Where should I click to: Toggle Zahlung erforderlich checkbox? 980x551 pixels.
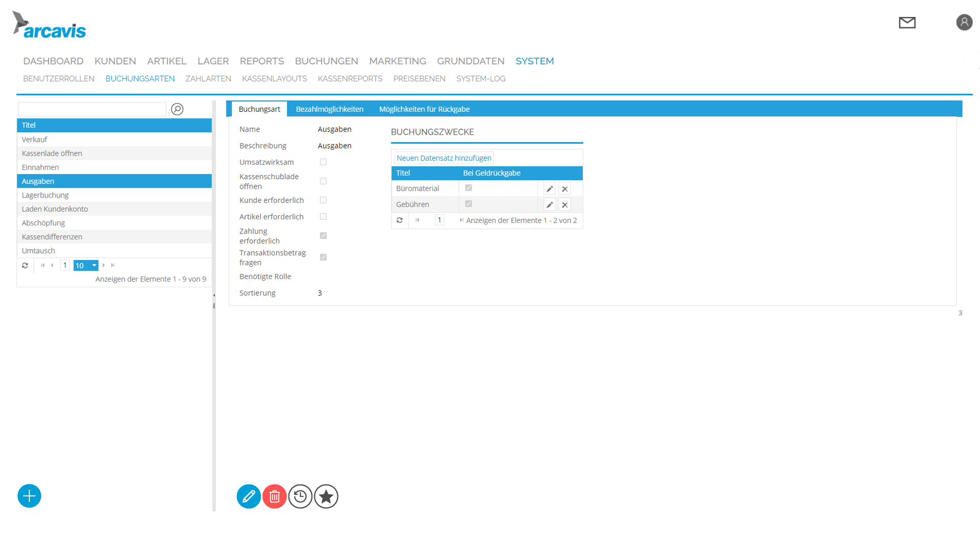[x=323, y=236]
